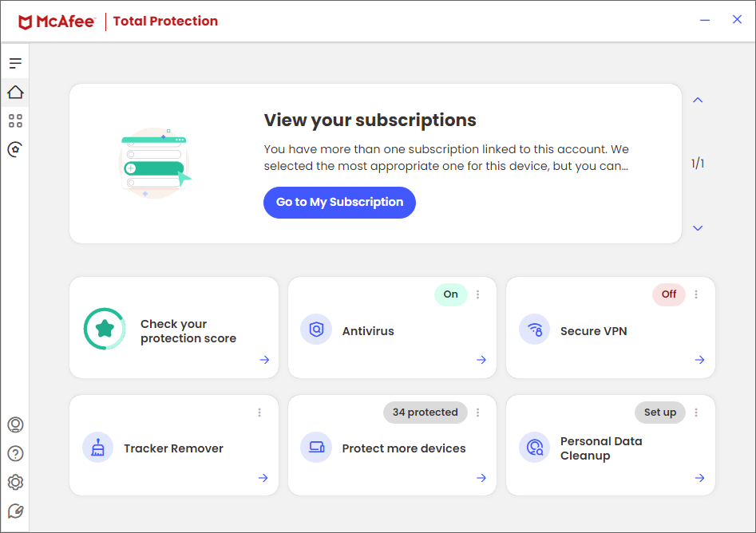Click the Personal Data Cleanup Set up badge
Image resolution: width=756 pixels, height=533 pixels.
click(659, 413)
